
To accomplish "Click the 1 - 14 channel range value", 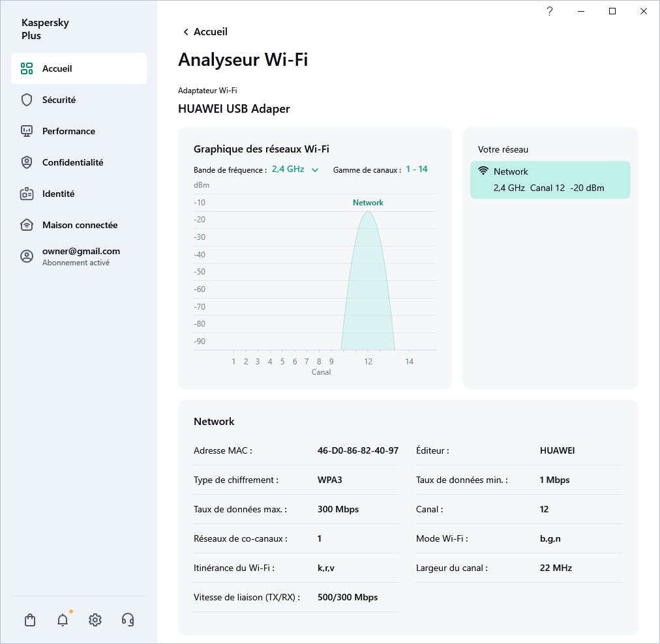I will 417,169.
